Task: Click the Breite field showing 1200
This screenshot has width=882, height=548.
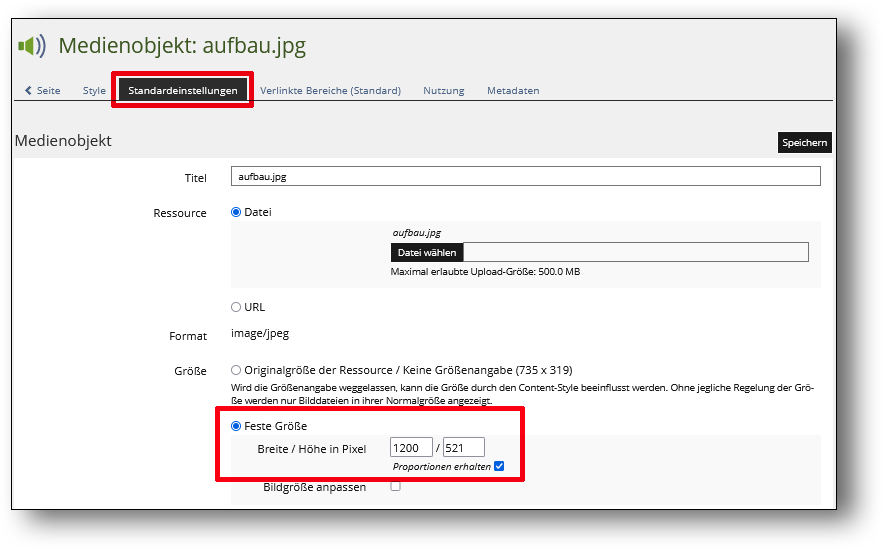Action: click(411, 448)
